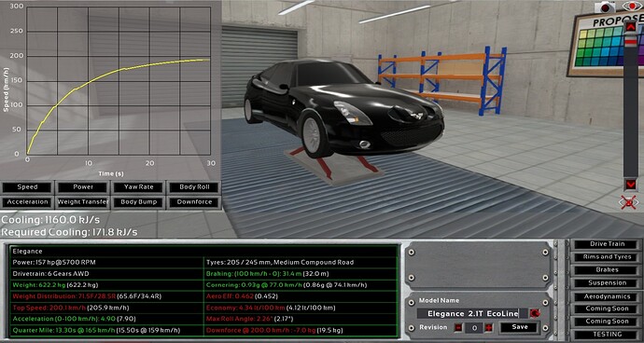Screen dimensions: 644x343
Task: Open the Drive Train section
Action: 607,244
